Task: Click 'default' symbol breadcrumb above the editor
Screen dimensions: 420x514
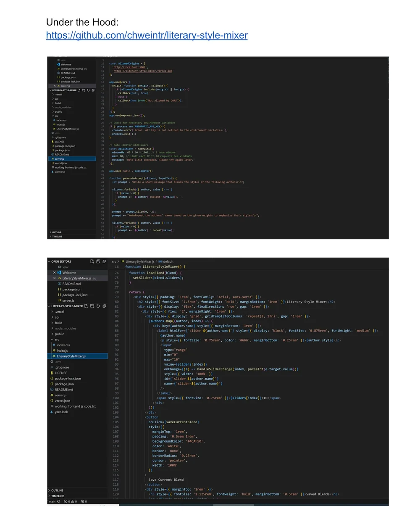Action: (x=168, y=261)
